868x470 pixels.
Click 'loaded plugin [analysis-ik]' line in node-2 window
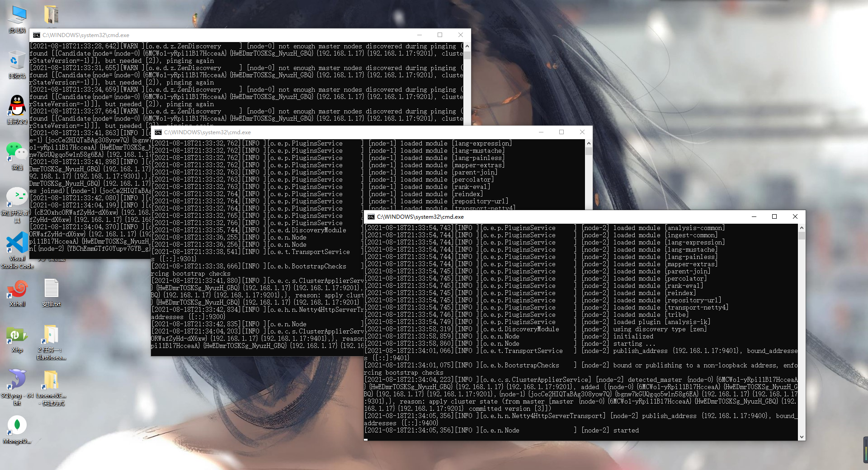pos(538,322)
